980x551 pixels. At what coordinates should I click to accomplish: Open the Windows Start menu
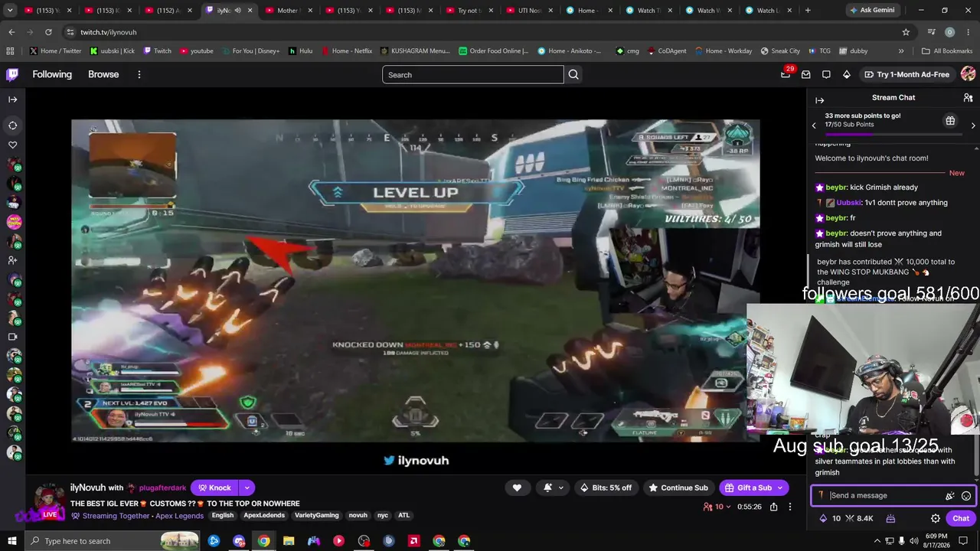click(12, 541)
